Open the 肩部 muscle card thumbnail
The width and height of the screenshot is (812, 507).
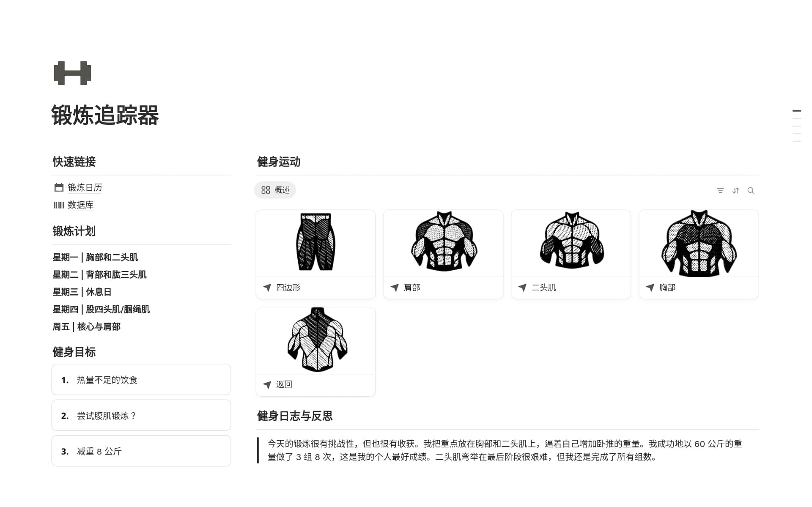443,243
